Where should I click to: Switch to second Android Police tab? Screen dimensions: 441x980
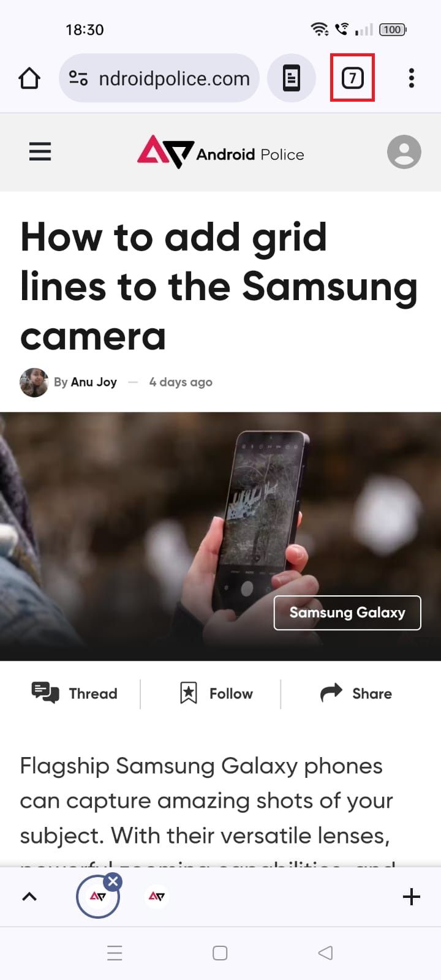157,897
